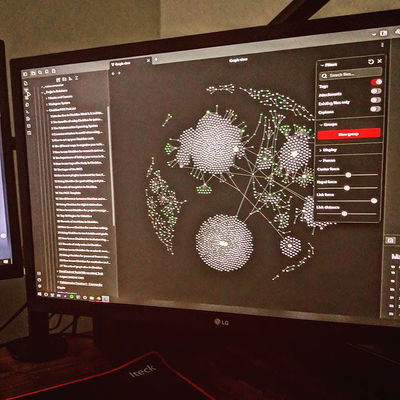
Task: Collapse the Forces section header
Action: 327,161
